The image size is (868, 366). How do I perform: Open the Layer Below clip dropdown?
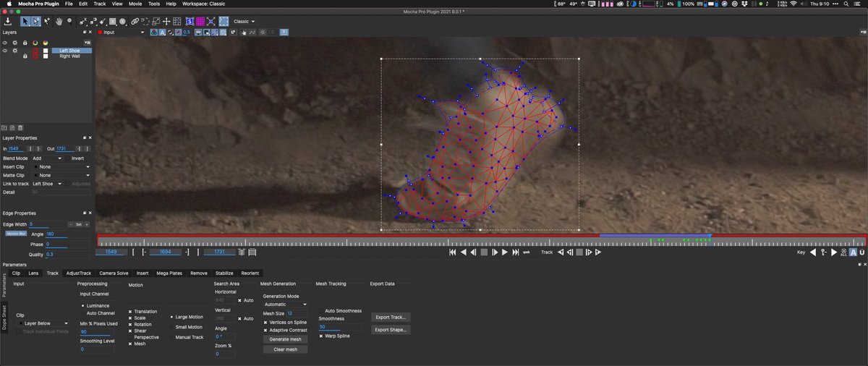(x=43, y=323)
